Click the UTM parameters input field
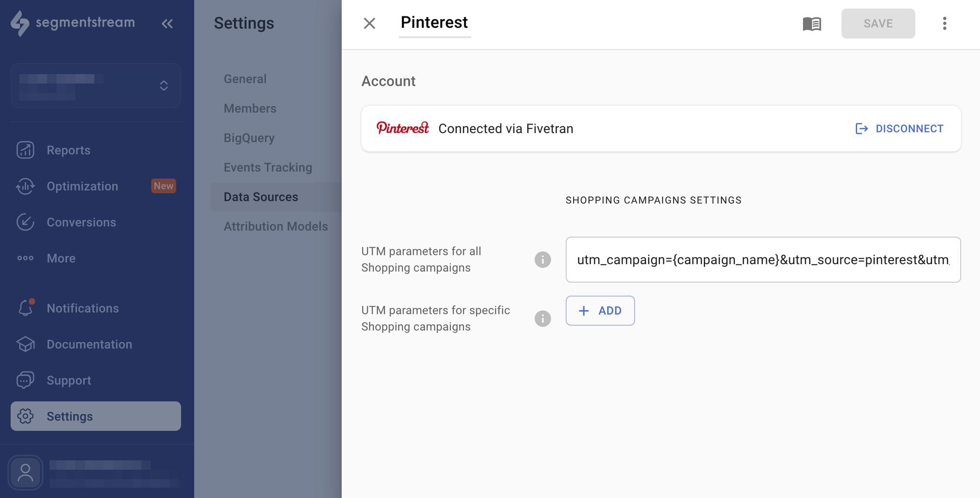 [x=763, y=260]
